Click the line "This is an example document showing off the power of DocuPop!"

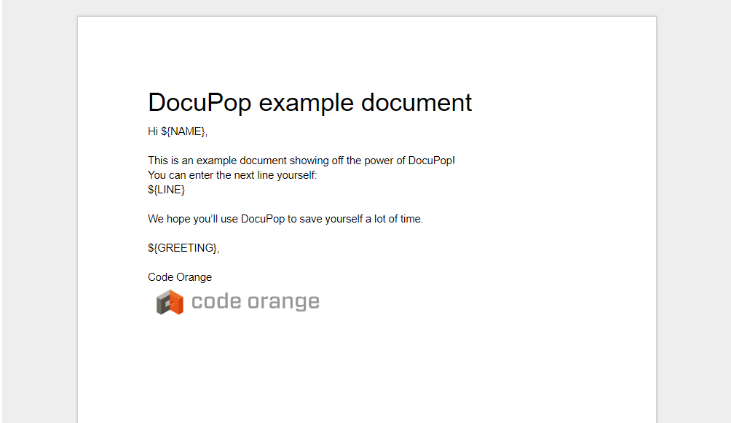(x=301, y=160)
